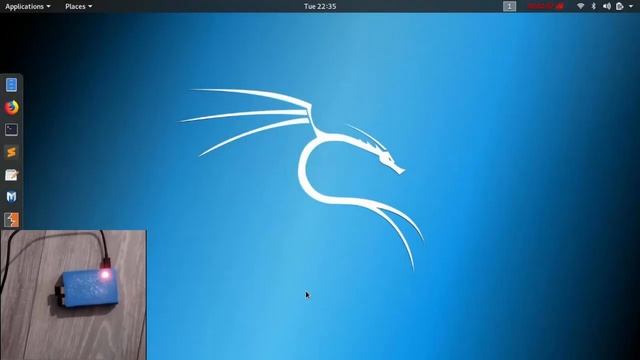
Task: Click the webcam overlay showing the blue device
Action: pyautogui.click(x=73, y=295)
